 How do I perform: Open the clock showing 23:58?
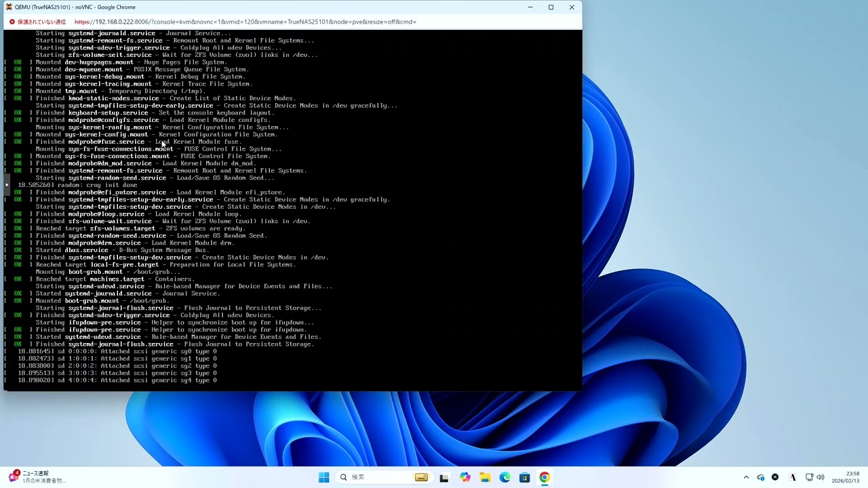point(846,477)
